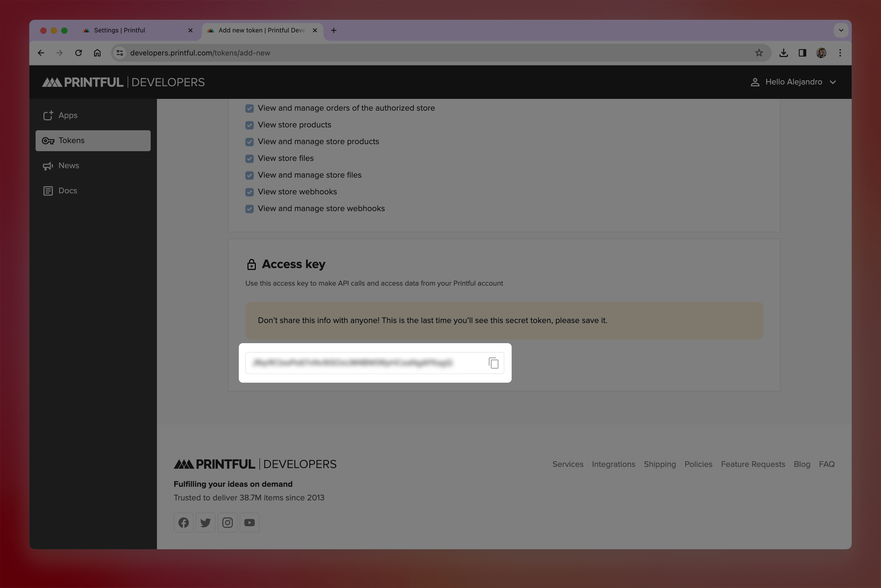
Task: Uncheck View store files checkbox
Action: [249, 159]
